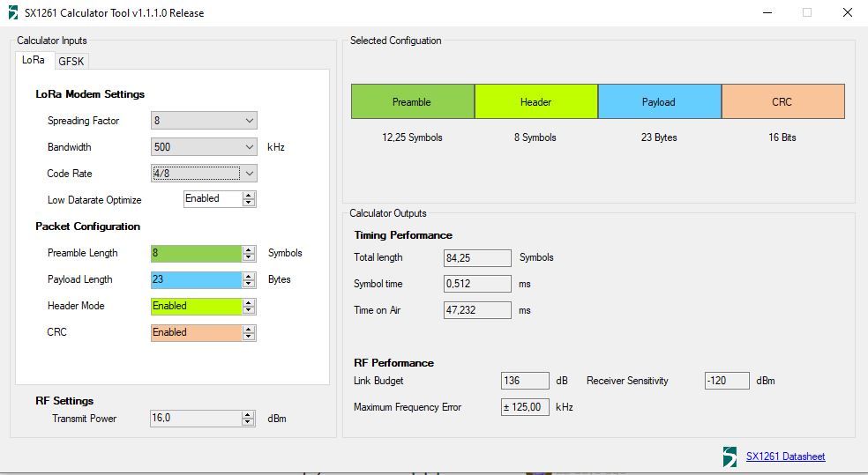Click the 'RF Performance' heading
This screenshot has height=475, width=868.
(393, 363)
